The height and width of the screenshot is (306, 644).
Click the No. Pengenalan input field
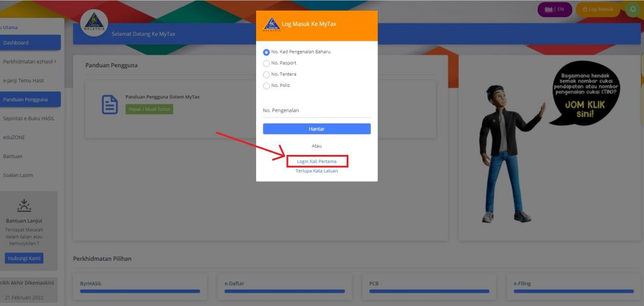tap(317, 111)
